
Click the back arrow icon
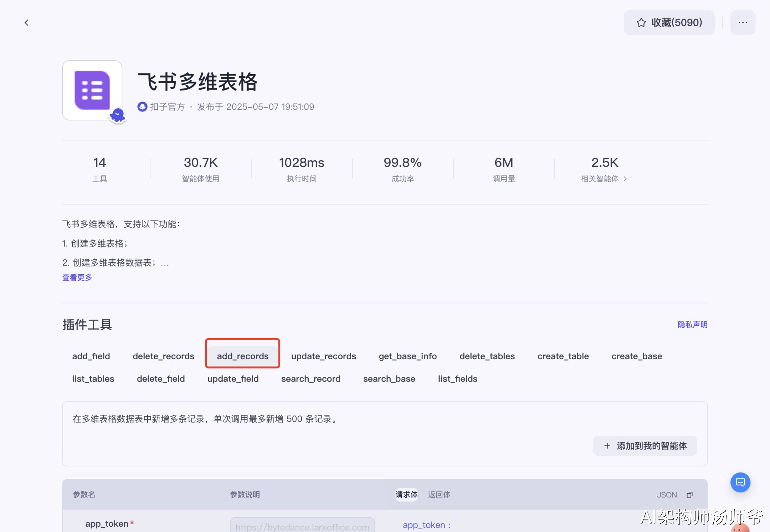pos(26,23)
